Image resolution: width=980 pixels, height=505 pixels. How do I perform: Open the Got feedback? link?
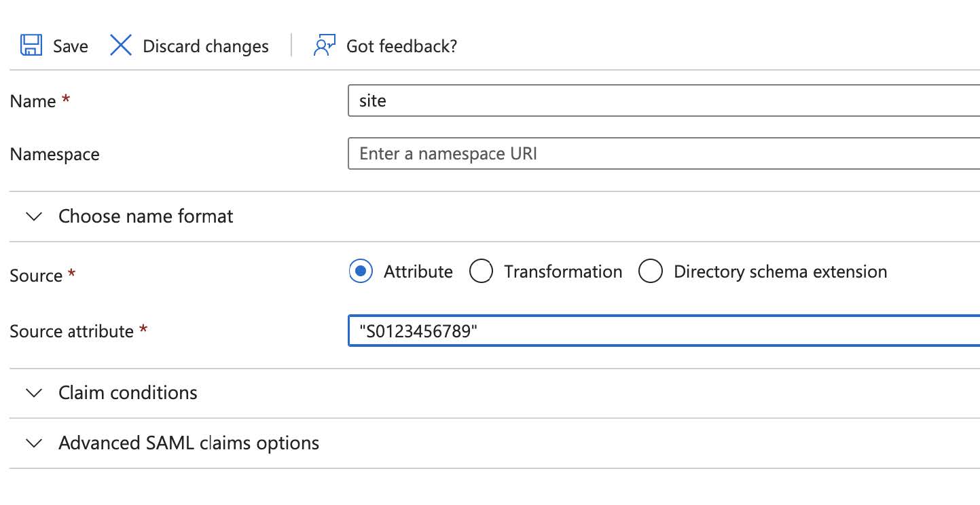click(x=401, y=46)
